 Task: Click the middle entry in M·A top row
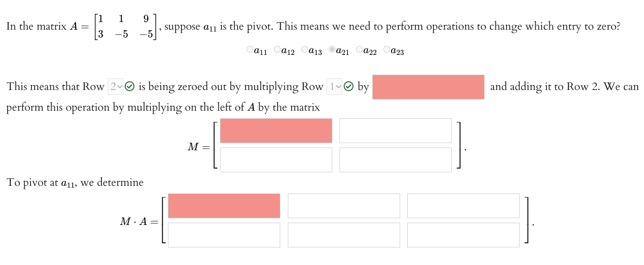[x=344, y=206]
